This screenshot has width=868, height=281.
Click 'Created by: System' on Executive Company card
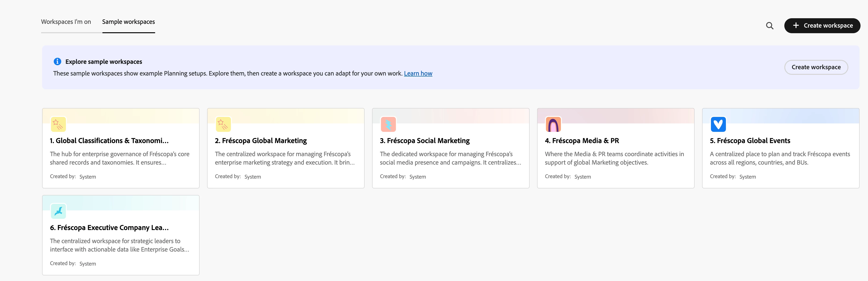coord(73,263)
